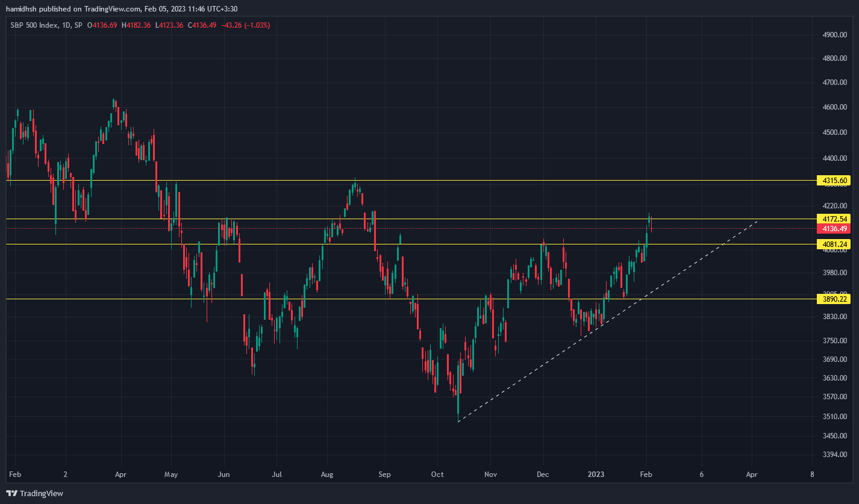This screenshot has width=859, height=504.
Task: Click the 'hamidhsh published on TradingView.com' header text
Action: coord(74,9)
